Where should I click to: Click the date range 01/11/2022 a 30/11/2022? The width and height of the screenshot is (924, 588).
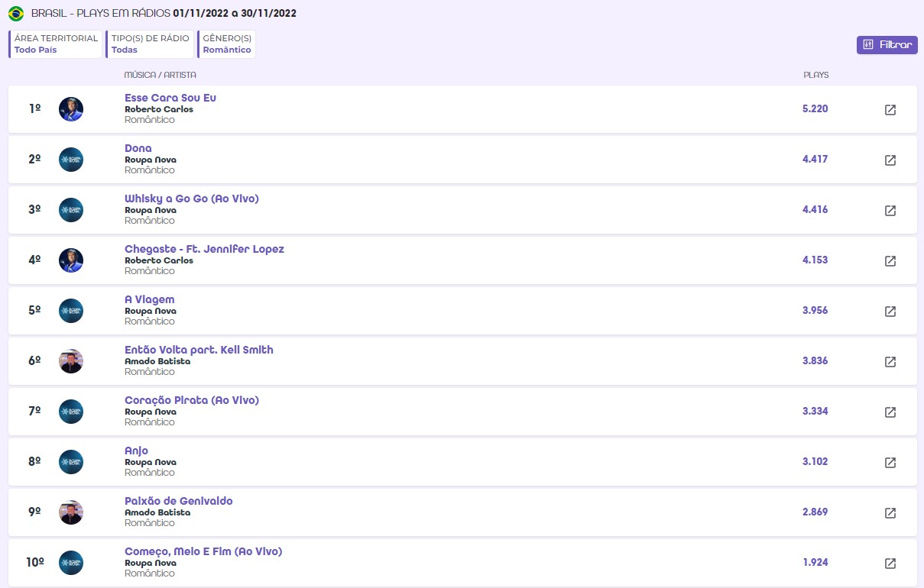pos(235,14)
